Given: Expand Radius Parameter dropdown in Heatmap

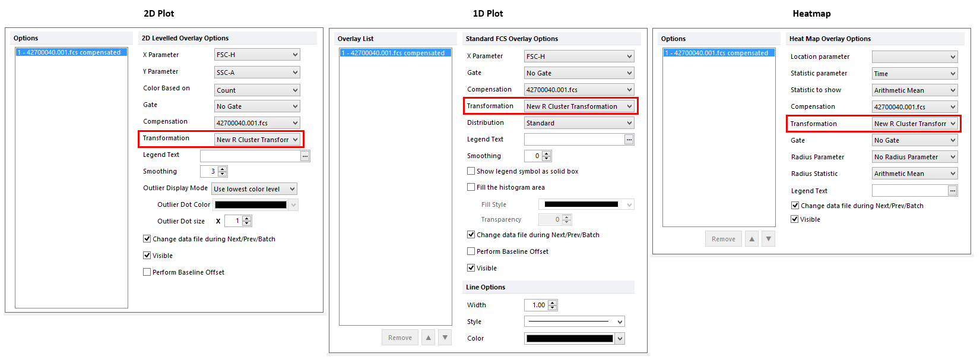Looking at the screenshot, I should click(914, 157).
